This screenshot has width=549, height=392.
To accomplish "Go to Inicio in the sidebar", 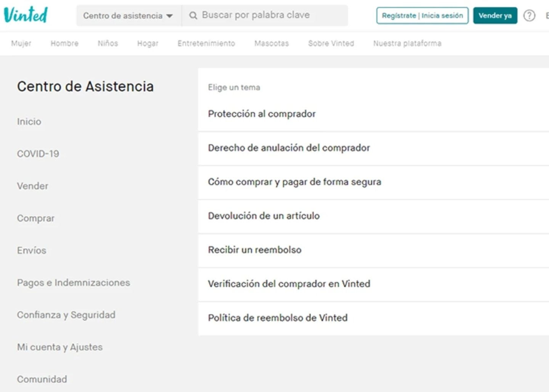I will coord(29,122).
